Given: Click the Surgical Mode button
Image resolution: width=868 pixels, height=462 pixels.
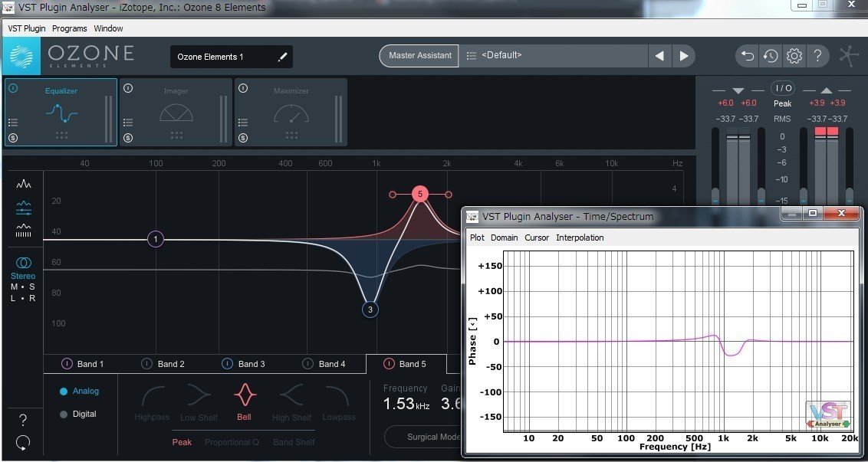Looking at the screenshot, I should click(x=423, y=437).
